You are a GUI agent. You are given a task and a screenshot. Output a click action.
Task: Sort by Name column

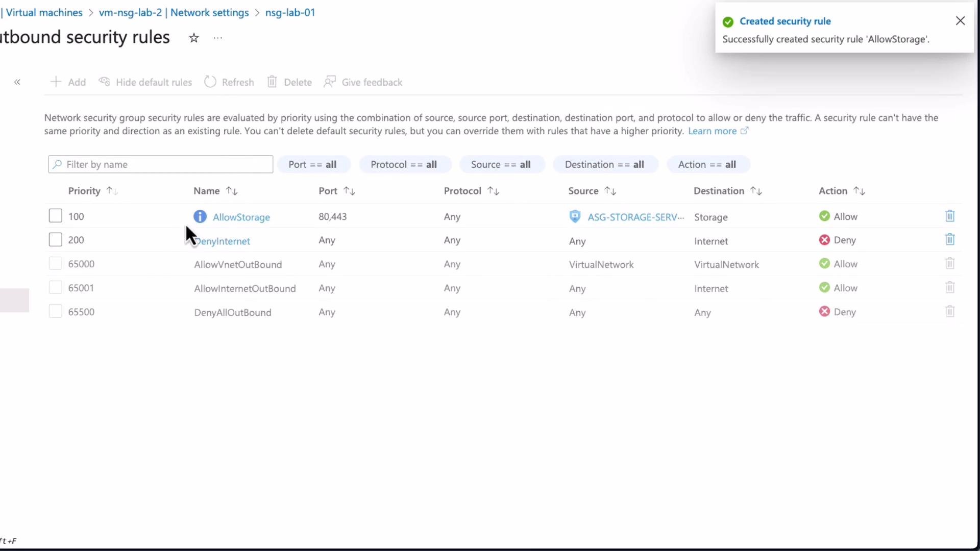pos(215,191)
